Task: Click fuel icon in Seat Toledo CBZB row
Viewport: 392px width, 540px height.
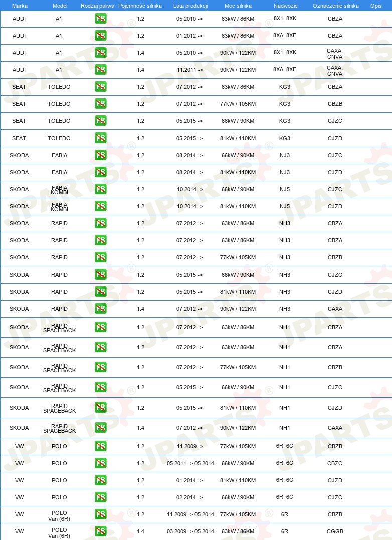Action: [x=100, y=104]
